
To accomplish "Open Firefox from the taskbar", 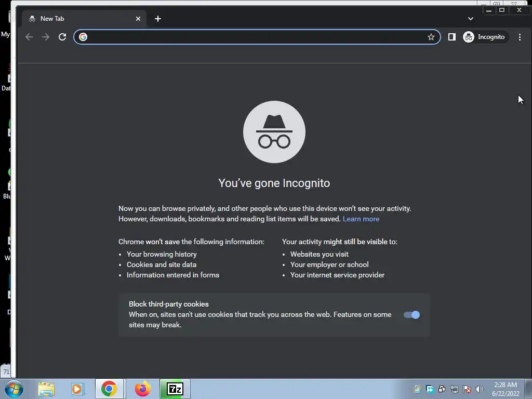I will pyautogui.click(x=142, y=389).
